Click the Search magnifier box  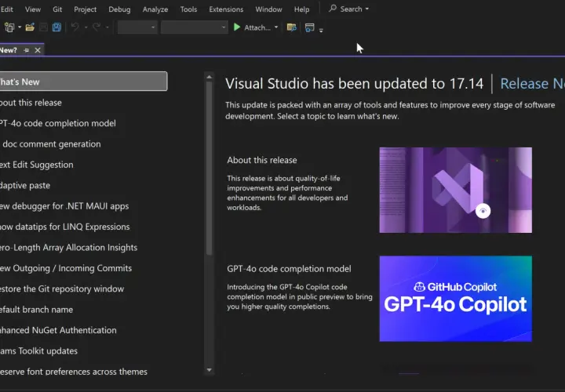click(x=348, y=9)
